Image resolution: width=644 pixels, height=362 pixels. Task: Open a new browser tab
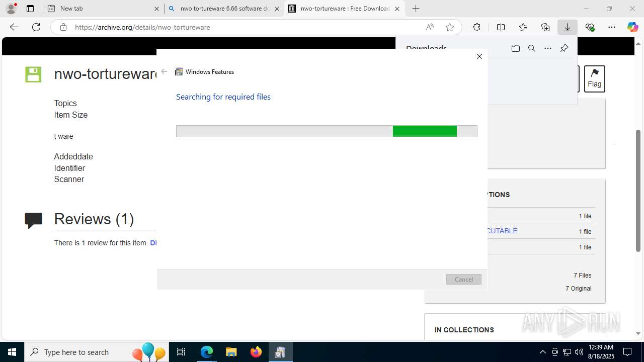416,9
